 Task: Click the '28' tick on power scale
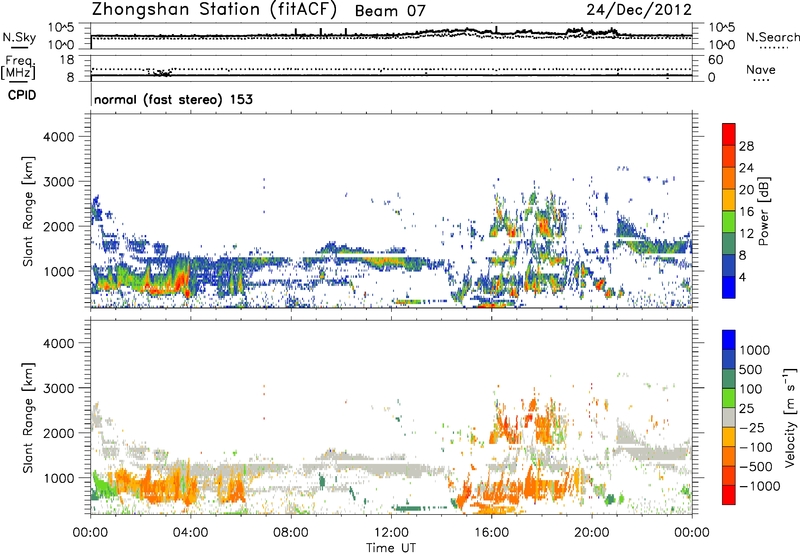(x=746, y=146)
